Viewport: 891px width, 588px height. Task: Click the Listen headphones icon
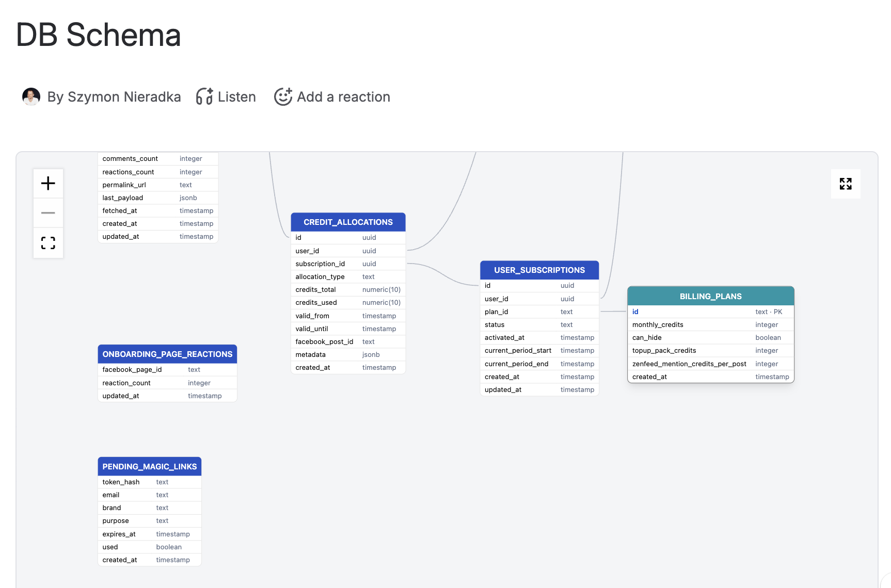coord(204,96)
